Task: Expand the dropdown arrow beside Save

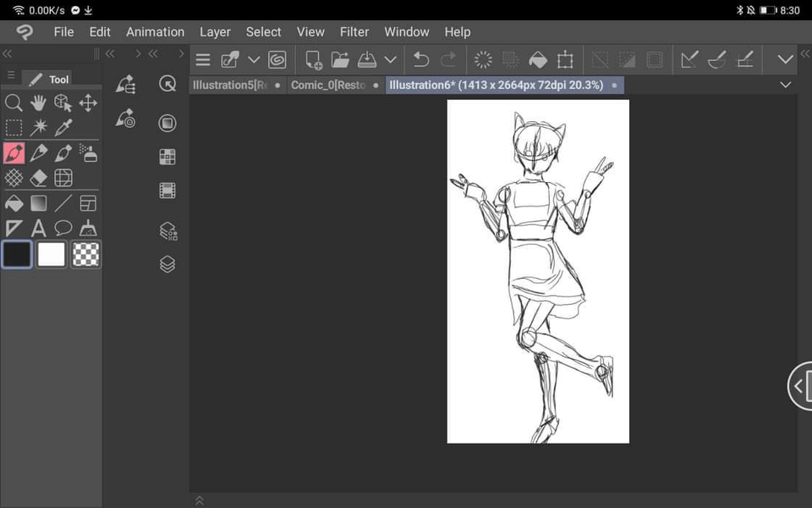Action: pos(391,60)
